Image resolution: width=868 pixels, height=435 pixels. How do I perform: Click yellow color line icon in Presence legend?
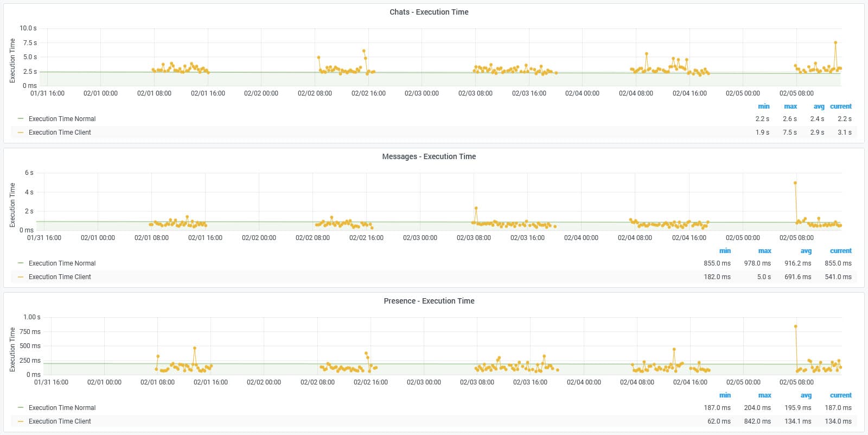pyautogui.click(x=21, y=421)
